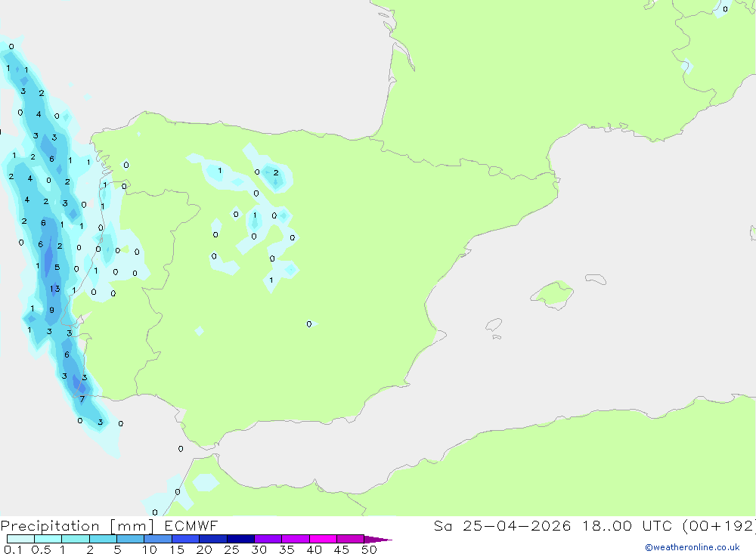Click the 2–5 mm legend color box
This screenshot has width=756, height=554.
tap(103, 539)
